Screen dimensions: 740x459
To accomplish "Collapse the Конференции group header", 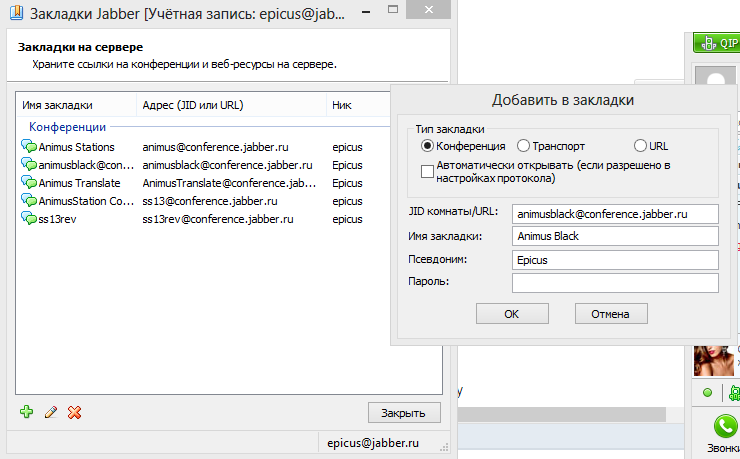I will (67, 127).
